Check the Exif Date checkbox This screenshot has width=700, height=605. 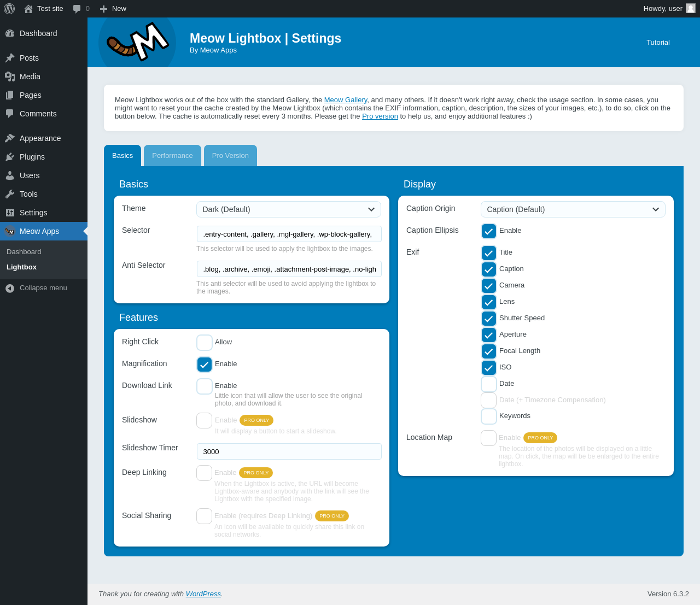489,384
